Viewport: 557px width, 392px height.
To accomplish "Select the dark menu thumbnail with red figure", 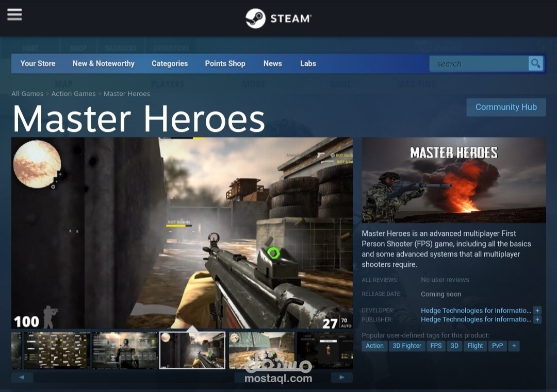I will [325, 350].
